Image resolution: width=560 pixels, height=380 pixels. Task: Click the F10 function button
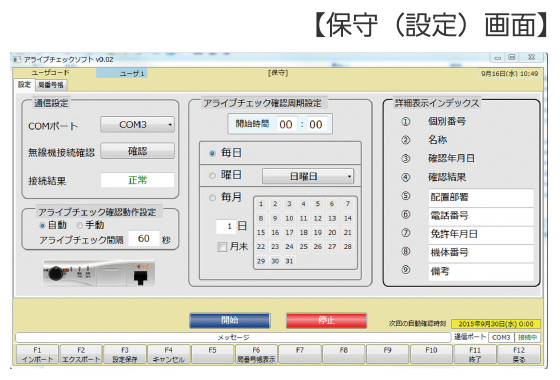click(x=431, y=354)
